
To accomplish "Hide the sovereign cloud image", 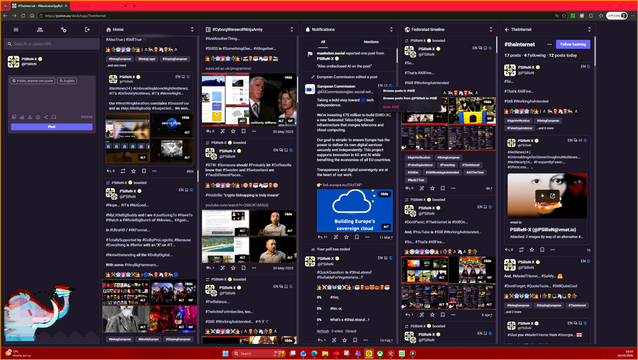I will [385, 194].
